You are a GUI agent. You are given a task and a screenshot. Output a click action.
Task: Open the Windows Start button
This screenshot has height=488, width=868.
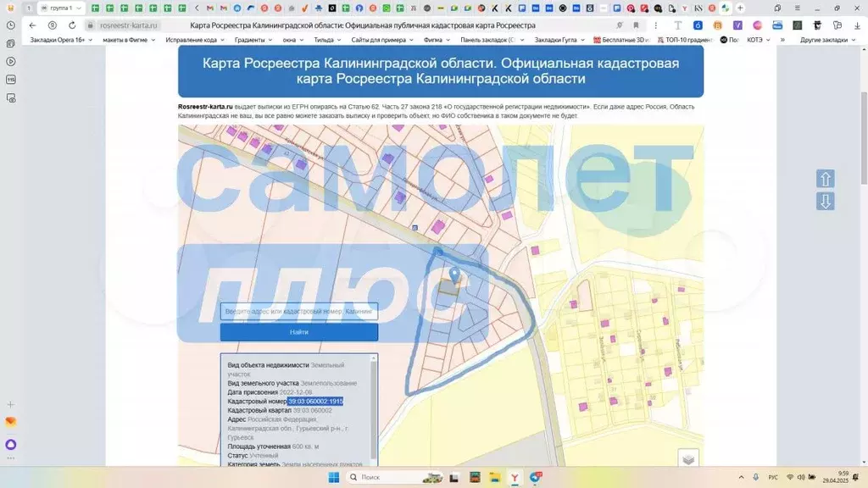pyautogui.click(x=333, y=477)
